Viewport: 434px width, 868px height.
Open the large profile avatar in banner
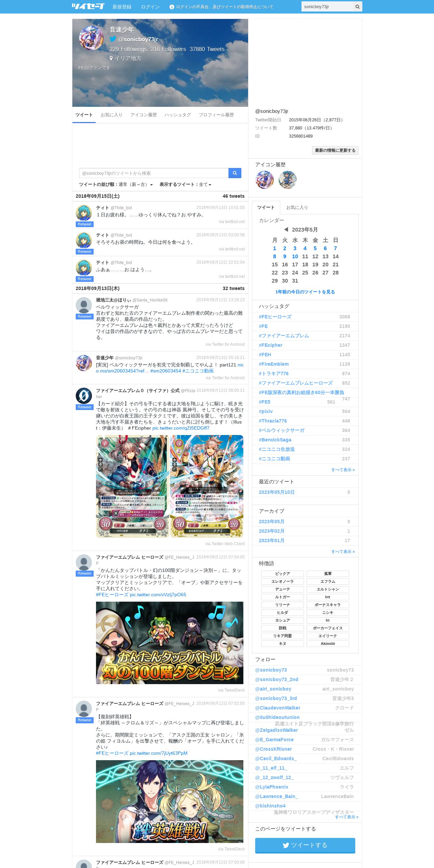coord(91,38)
